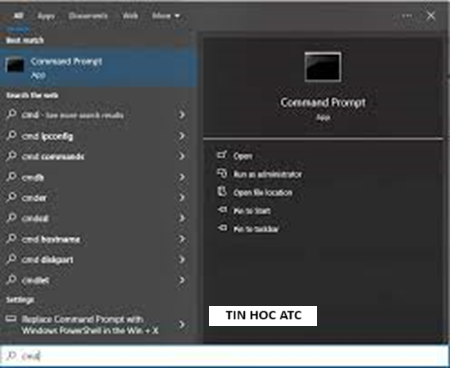Click Open file location
Viewport: 450px width, 368px height.
pos(263,193)
